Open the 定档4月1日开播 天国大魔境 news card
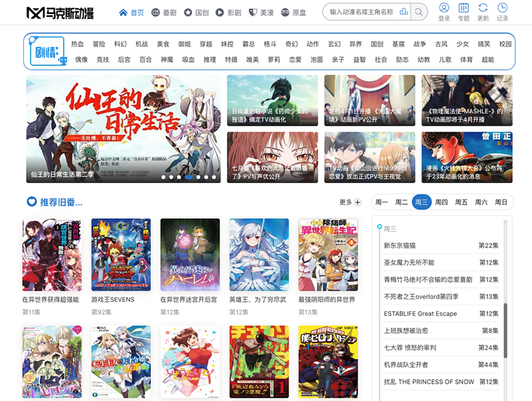532x401 pixels. tap(370, 100)
